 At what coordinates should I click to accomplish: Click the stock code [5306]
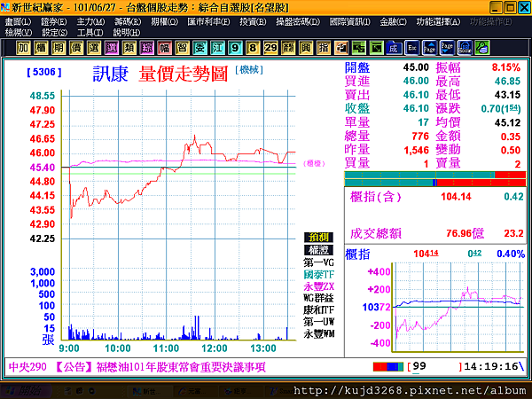pyautogui.click(x=44, y=73)
